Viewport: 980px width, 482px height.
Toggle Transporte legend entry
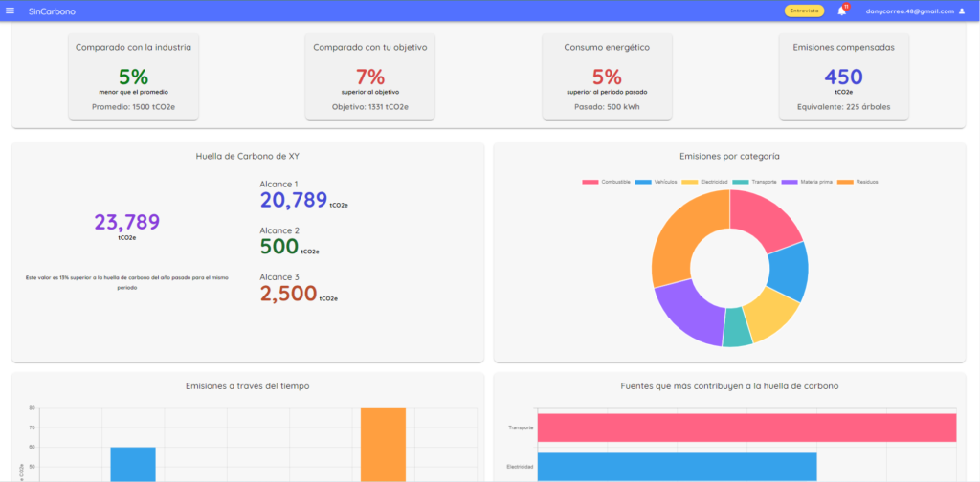pyautogui.click(x=756, y=182)
